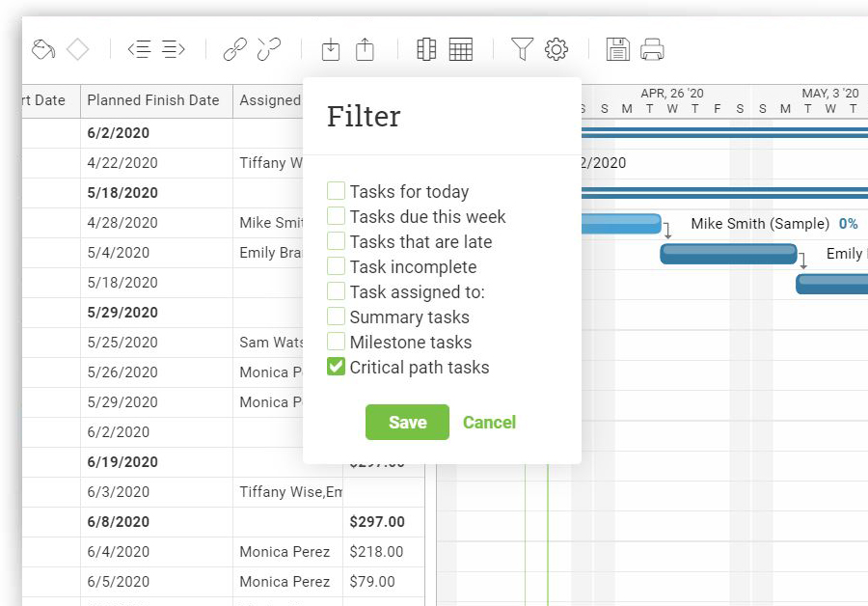Check the Summary tasks box
Image resolution: width=868 pixels, height=606 pixels.
[x=336, y=317]
